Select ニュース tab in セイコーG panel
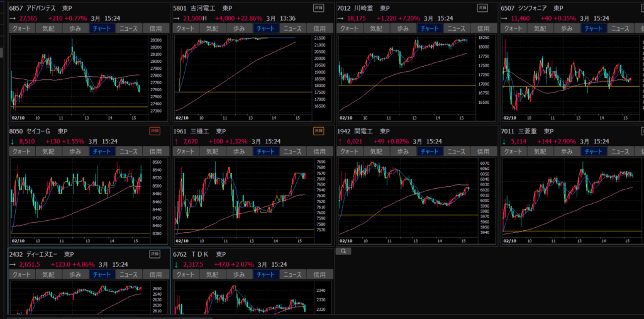The height and width of the screenshot is (319, 644). coord(128,152)
